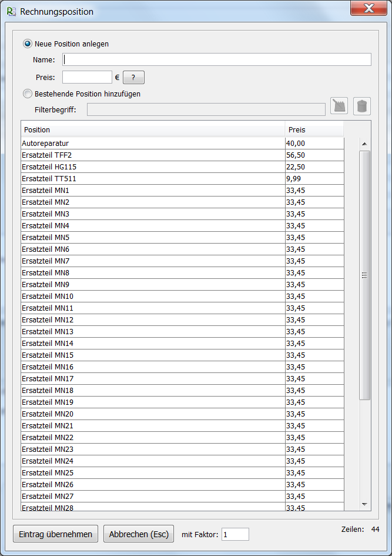This screenshot has width=392, height=556.
Task: Sort the list by the Preis column header
Action: coord(314,129)
